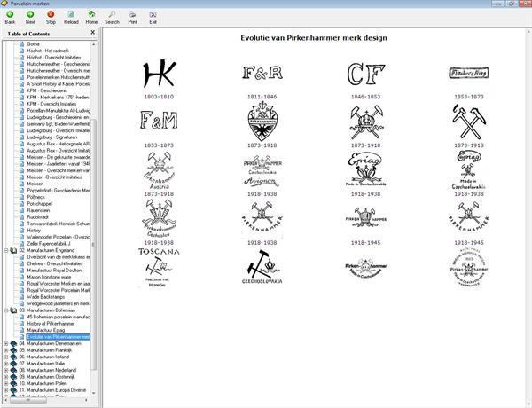Screen dimensions: 532x408
Task: Open Zeller Fayencefabrik J topic
Action: coord(49,244)
